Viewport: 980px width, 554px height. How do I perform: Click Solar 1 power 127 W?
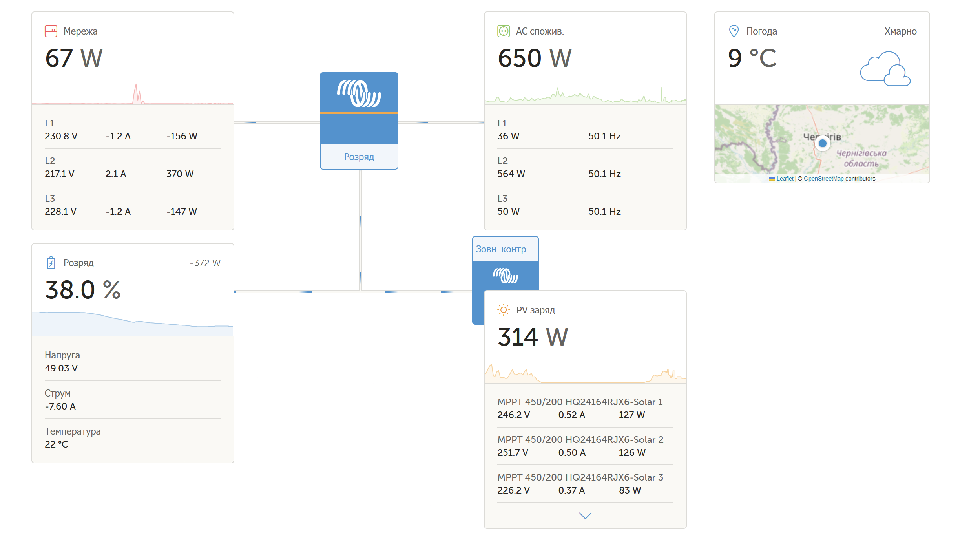(631, 415)
